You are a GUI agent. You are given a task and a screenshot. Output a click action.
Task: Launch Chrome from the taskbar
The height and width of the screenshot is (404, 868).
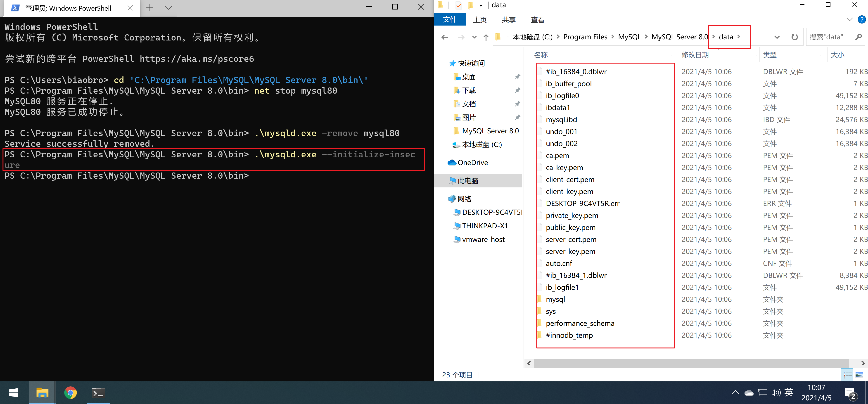pos(70,393)
